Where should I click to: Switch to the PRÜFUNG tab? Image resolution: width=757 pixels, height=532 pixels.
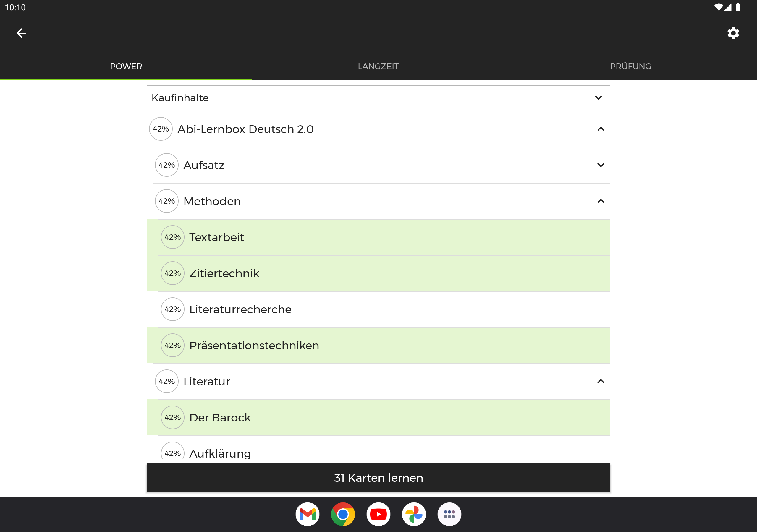(630, 66)
